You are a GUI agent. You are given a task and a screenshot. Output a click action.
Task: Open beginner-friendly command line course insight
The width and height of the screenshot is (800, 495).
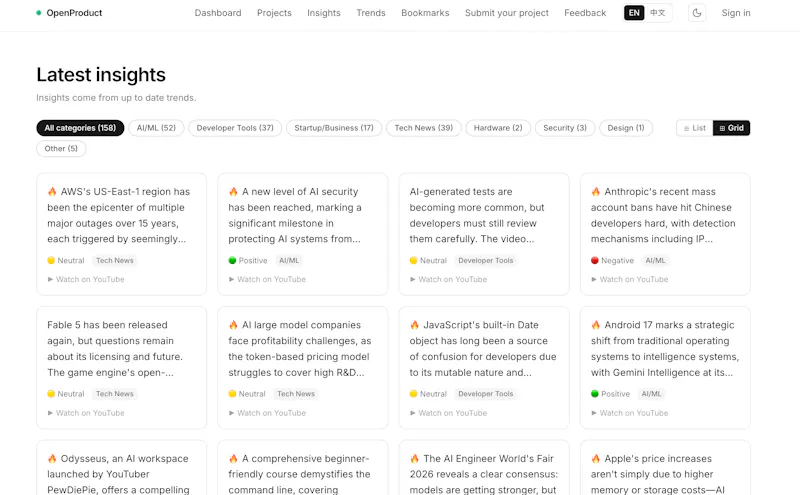pos(303,468)
